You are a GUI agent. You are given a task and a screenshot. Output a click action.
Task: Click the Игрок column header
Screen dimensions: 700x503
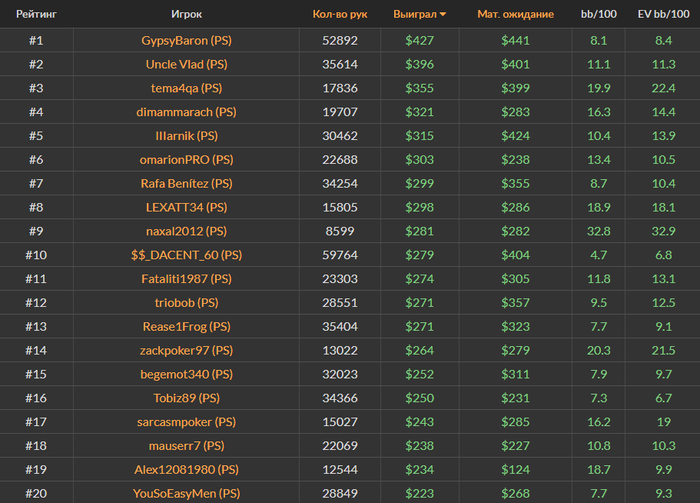coord(187,14)
